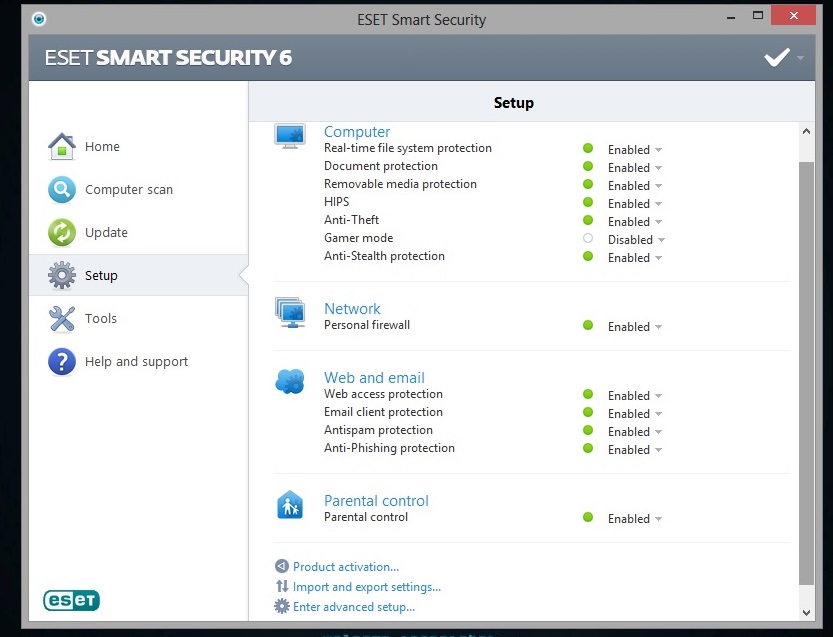
Task: Open Parental control Enabled dropdown
Action: coord(635,519)
